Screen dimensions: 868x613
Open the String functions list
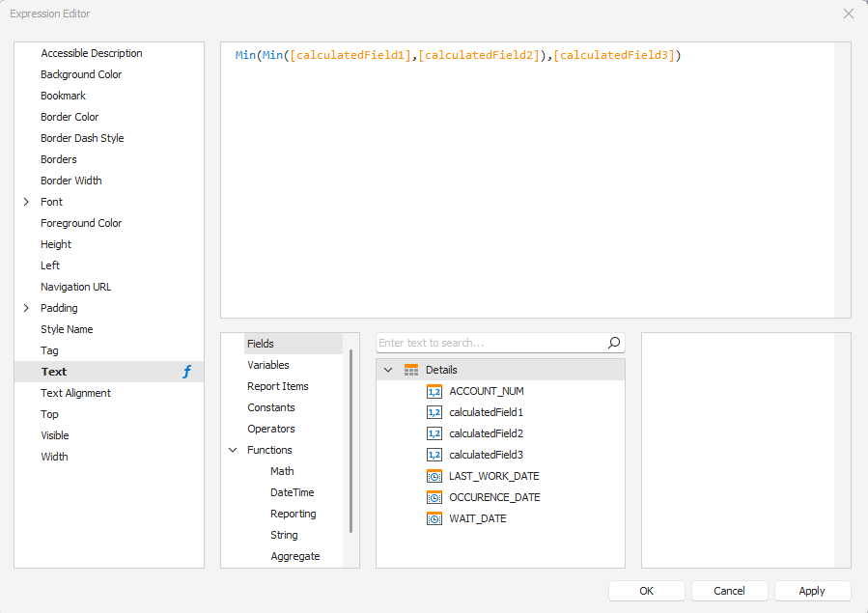point(284,535)
